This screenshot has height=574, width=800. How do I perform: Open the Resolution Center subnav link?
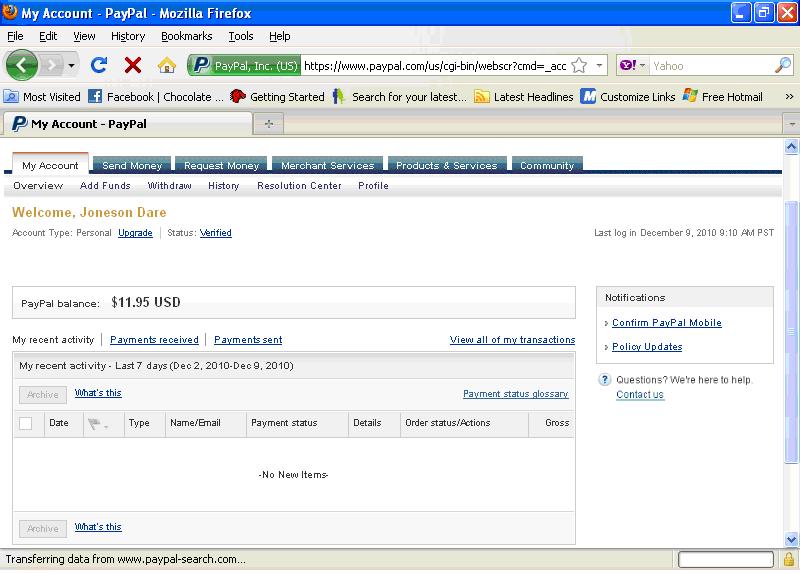click(x=299, y=186)
